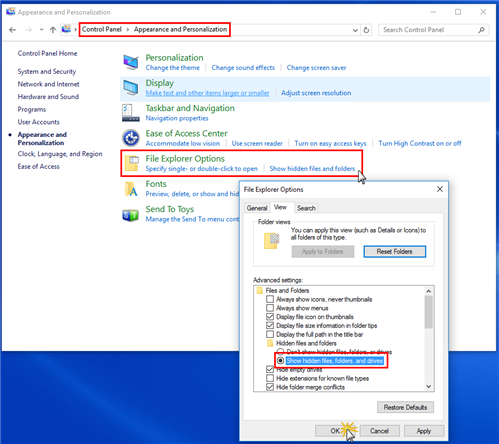Viewport: 499px width, 444px height.
Task: Open Navigation properties link
Action: click(177, 118)
